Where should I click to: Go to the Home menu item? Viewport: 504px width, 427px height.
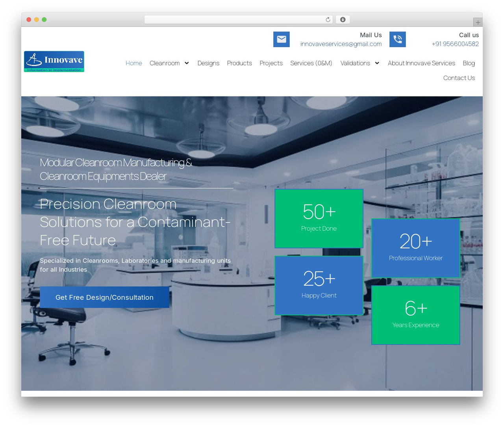click(x=134, y=63)
